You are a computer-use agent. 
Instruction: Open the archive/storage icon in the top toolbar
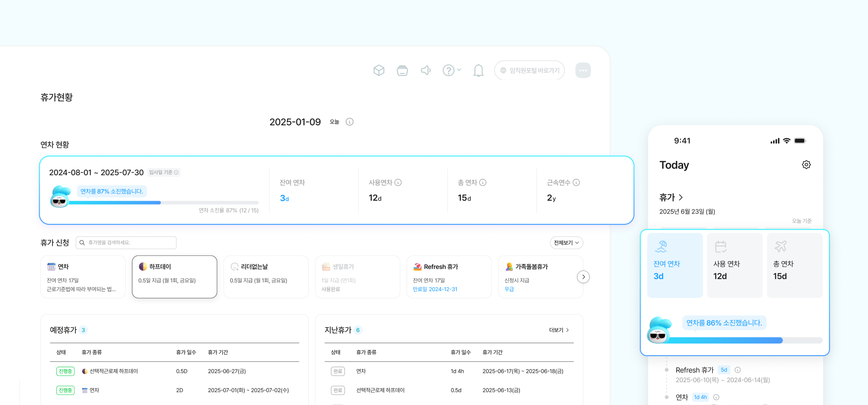402,70
